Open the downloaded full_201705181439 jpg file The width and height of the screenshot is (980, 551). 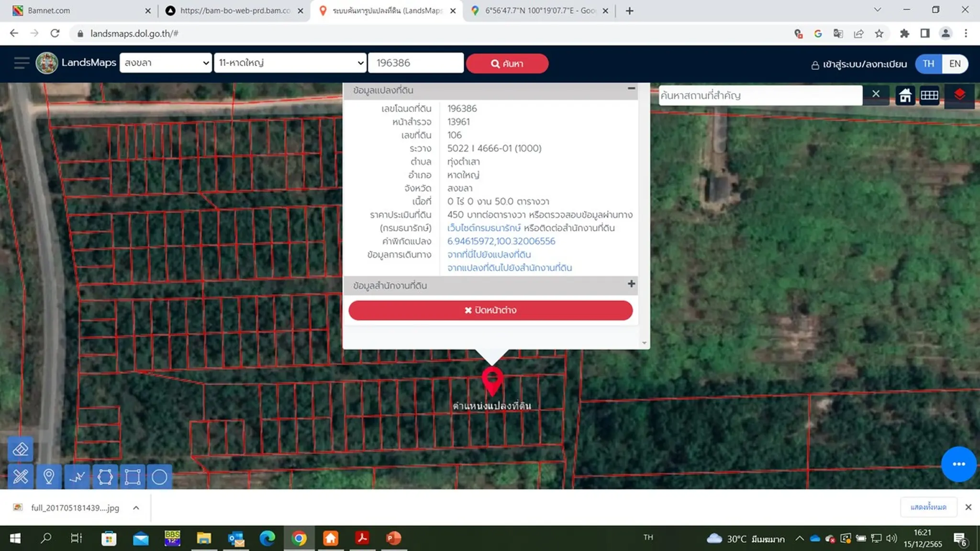pyautogui.click(x=67, y=508)
